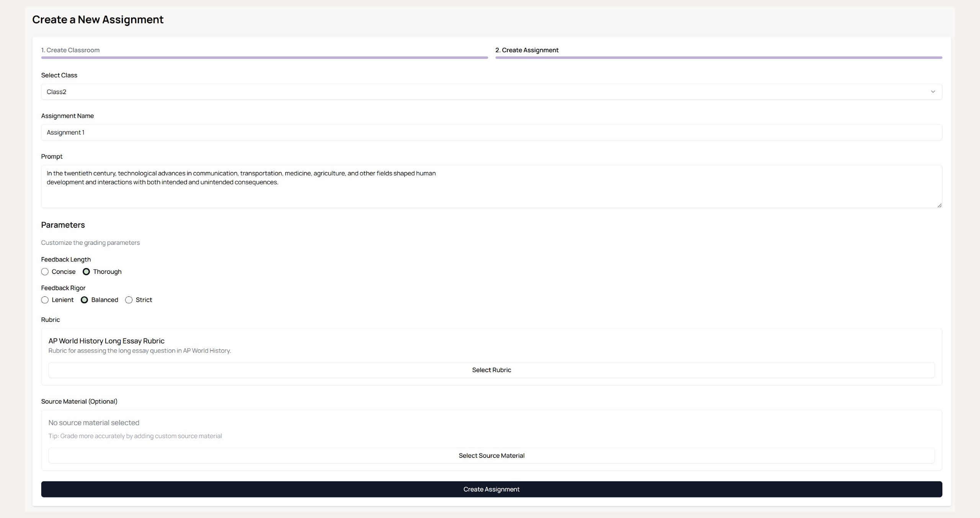Image resolution: width=980 pixels, height=518 pixels.
Task: Click the Create Classroom progress bar
Action: [264, 58]
